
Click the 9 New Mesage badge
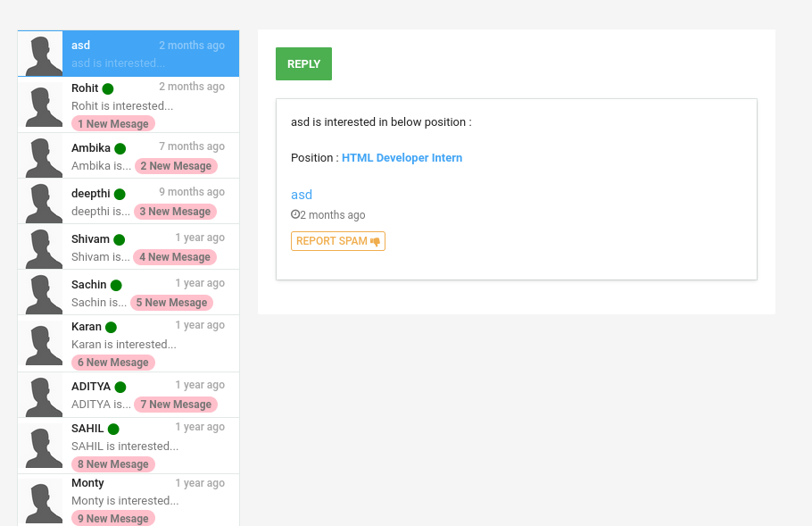click(x=113, y=519)
